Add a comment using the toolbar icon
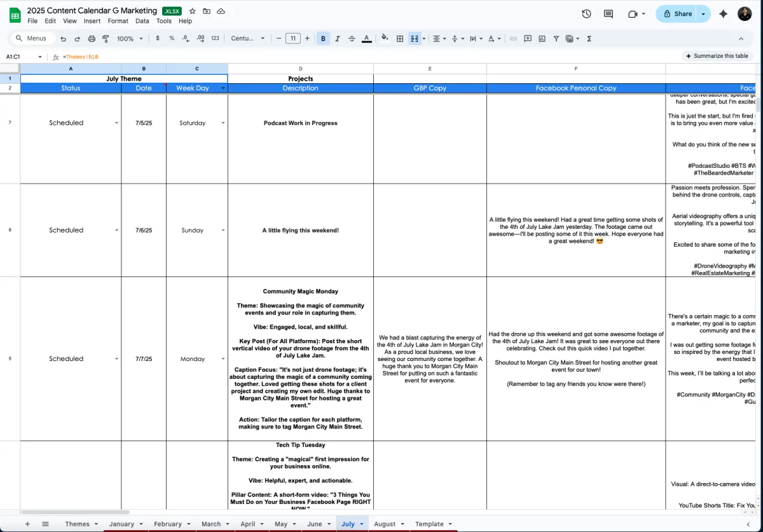The image size is (763, 532). (528, 39)
